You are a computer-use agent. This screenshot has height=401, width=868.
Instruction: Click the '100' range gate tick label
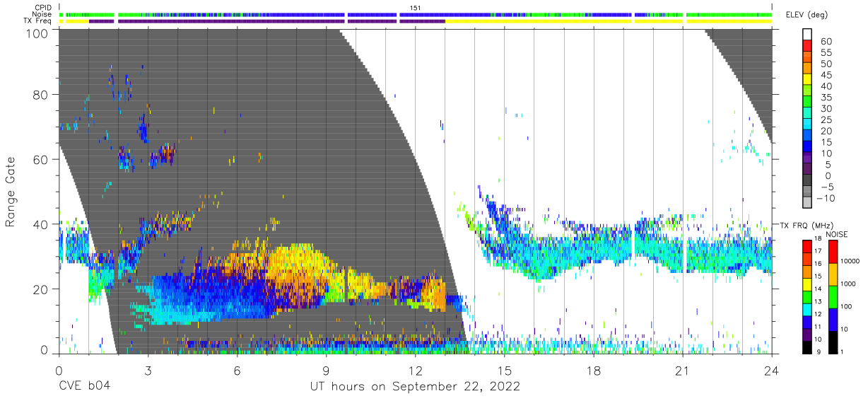click(x=37, y=32)
